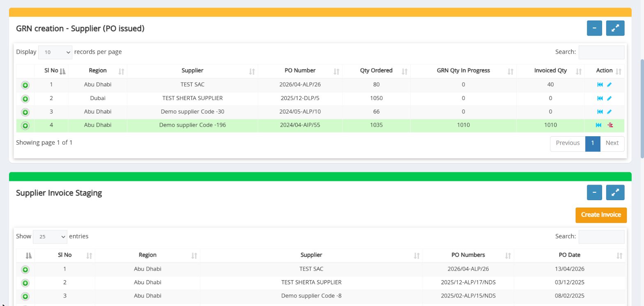Screen dimensions: 644x306
Task: Click the Create Invoice button
Action: tap(601, 215)
